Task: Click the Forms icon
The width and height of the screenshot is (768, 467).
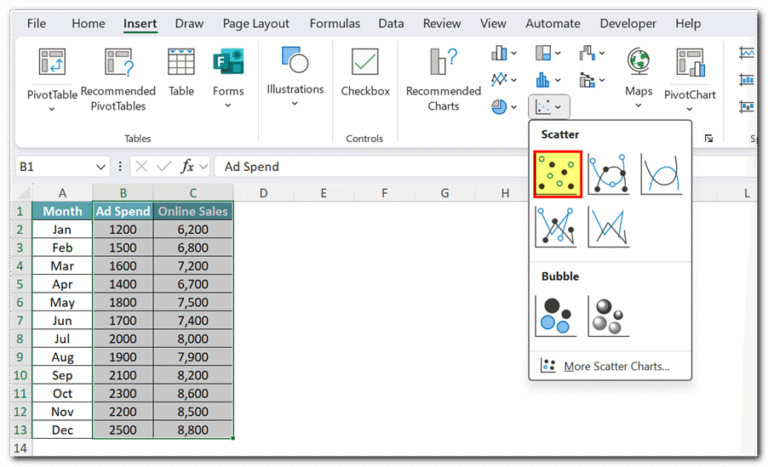Action: [x=228, y=62]
